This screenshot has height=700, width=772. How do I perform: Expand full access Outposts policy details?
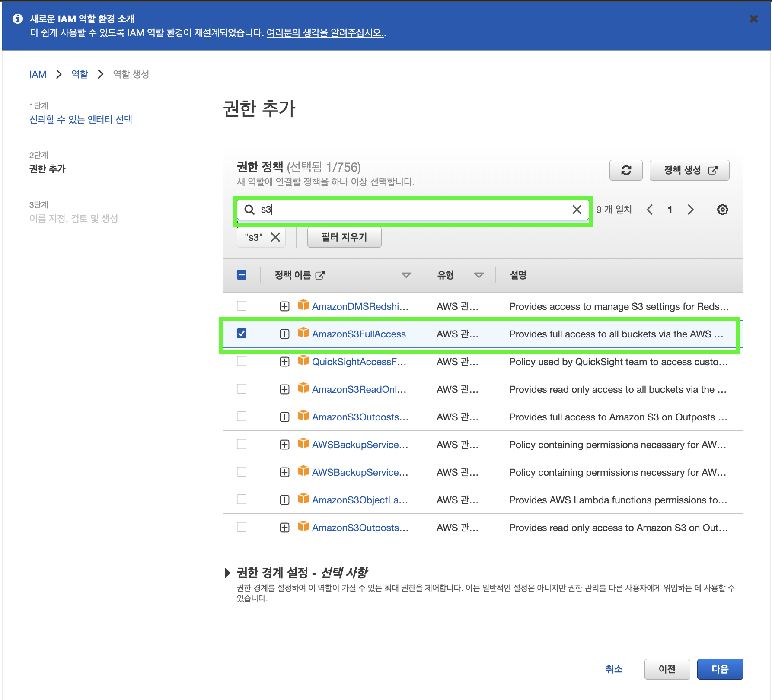pos(284,417)
